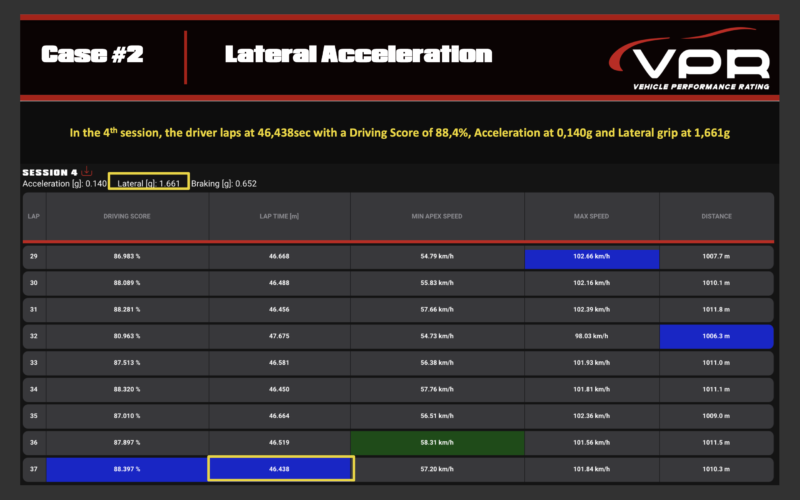Viewport: 800px width, 500px height.
Task: Click the blue 1006.3 m distance cell
Action: click(716, 336)
